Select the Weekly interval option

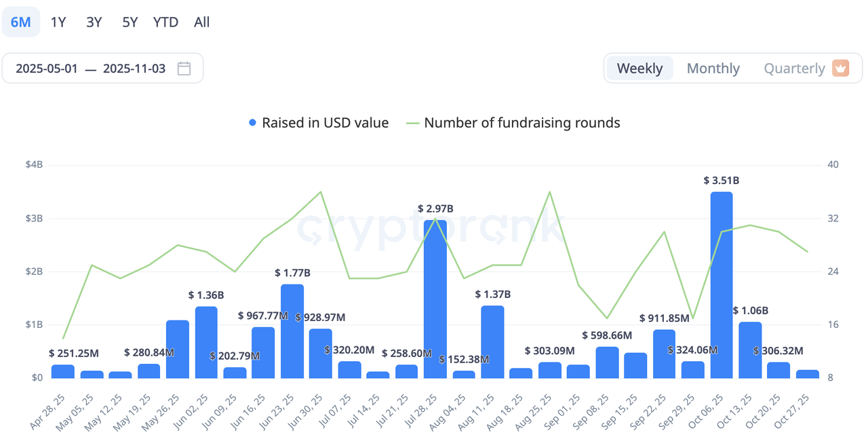639,69
